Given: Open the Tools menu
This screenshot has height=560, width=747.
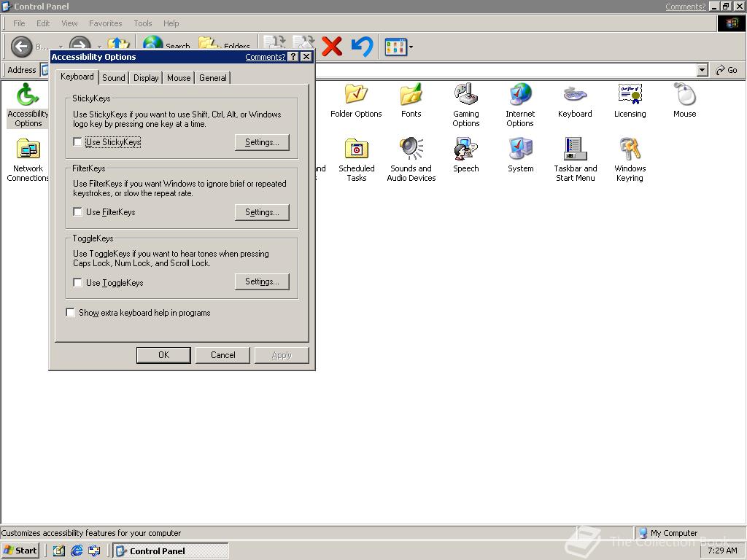Looking at the screenshot, I should 142,23.
